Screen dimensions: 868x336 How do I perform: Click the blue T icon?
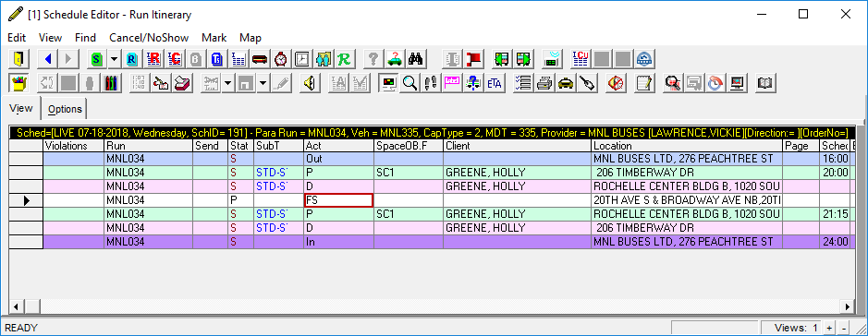coord(217,58)
